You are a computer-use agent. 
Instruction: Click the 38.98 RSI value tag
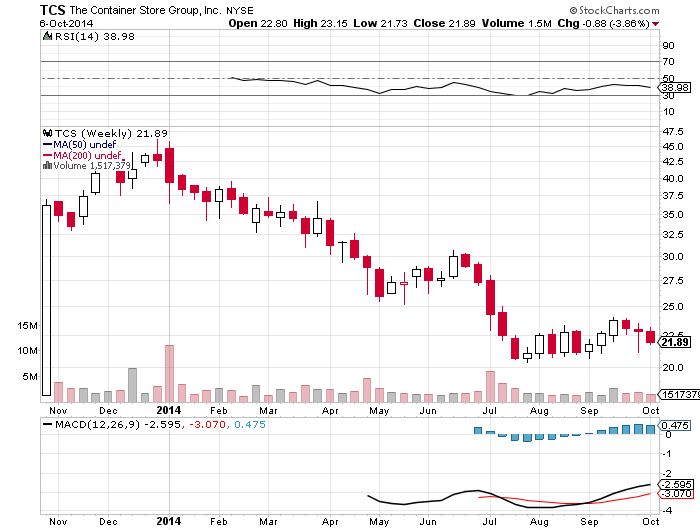point(675,88)
